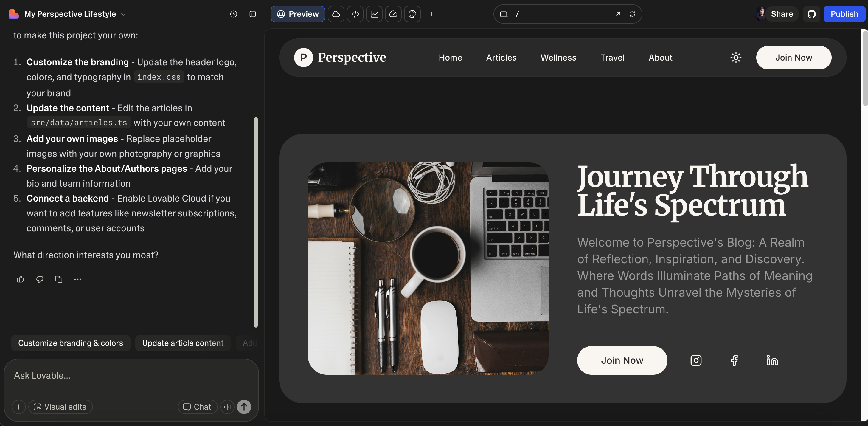The image size is (868, 426).
Task: Copy the assistant's message
Action: click(x=59, y=279)
